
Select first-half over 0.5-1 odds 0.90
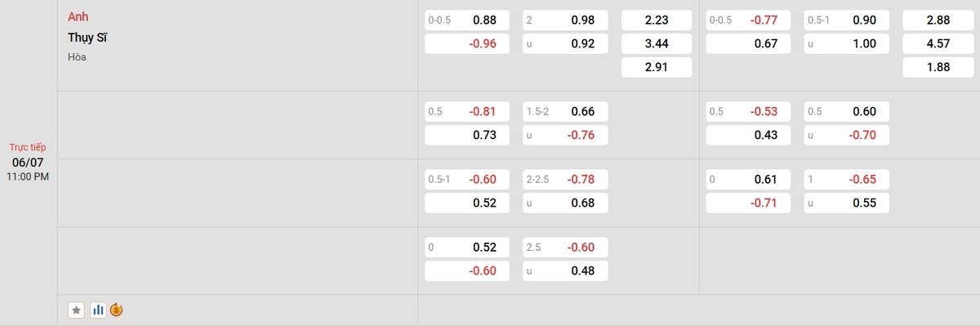click(x=846, y=20)
